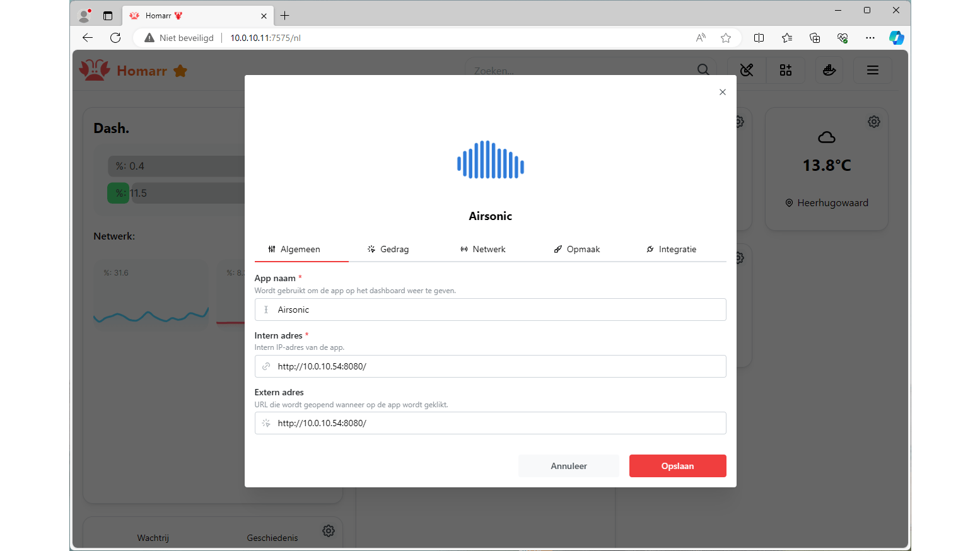
Task: Toggle edit mode with the crossed pencil icon
Action: tap(747, 70)
